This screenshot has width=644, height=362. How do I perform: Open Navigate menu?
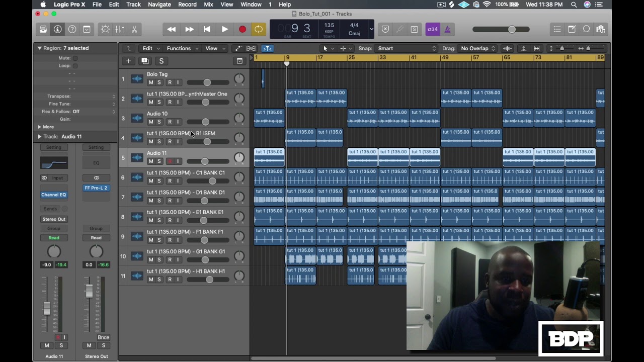(x=159, y=5)
